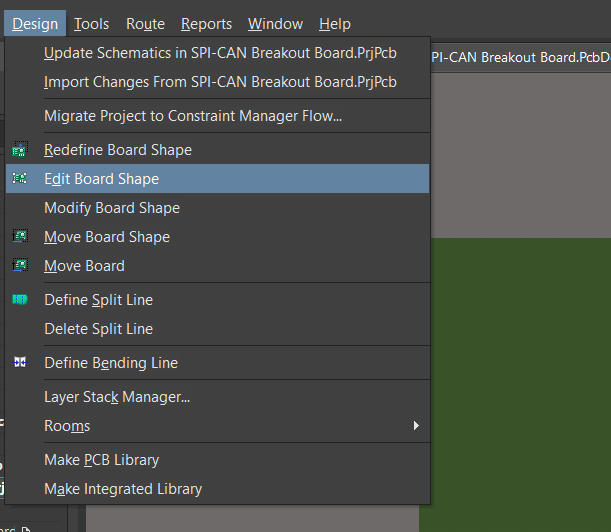Select Migrate Project to Constraint Manager Flow
This screenshot has height=532, width=611.
(x=218, y=116)
